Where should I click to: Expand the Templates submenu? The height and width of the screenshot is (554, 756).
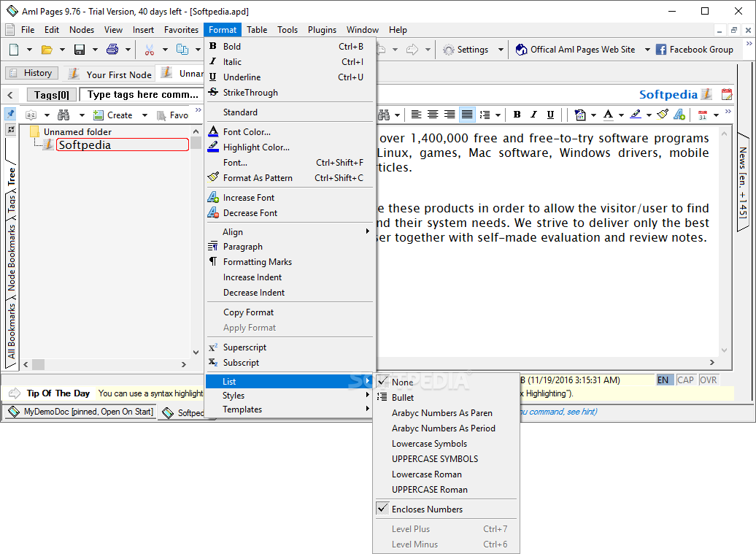coord(290,409)
